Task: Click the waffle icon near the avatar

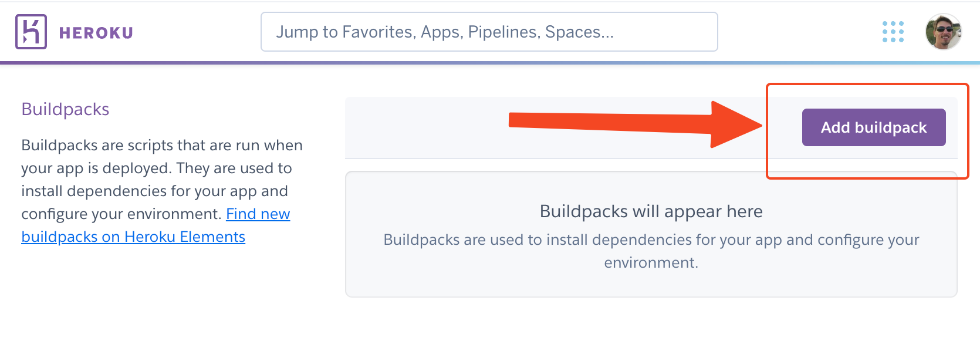Action: [893, 32]
